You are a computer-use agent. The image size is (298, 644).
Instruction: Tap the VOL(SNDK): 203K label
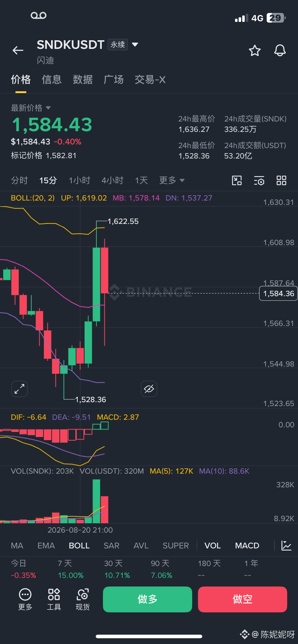pyautogui.click(x=42, y=471)
